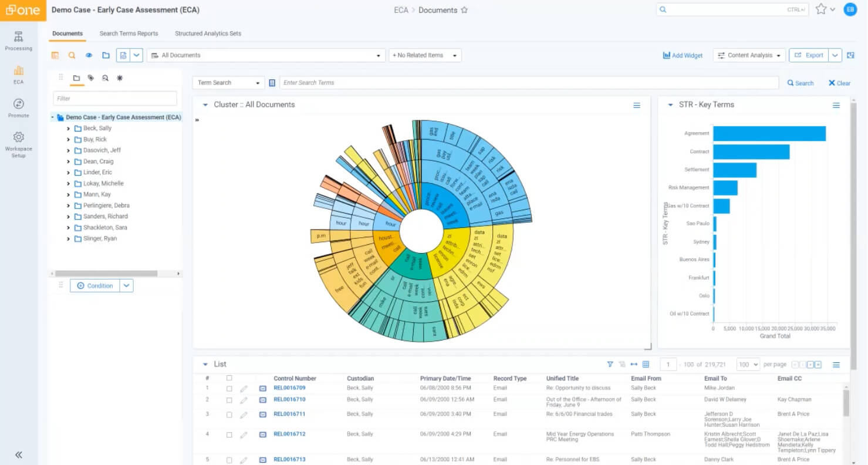Toggle the viewed eye icon in the toolbar
The width and height of the screenshot is (868, 465).
[x=89, y=55]
